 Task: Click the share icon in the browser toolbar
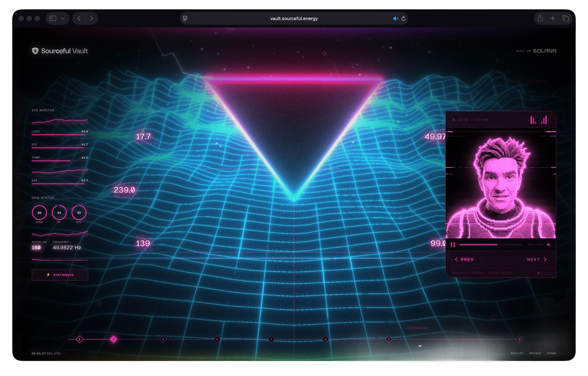[540, 18]
